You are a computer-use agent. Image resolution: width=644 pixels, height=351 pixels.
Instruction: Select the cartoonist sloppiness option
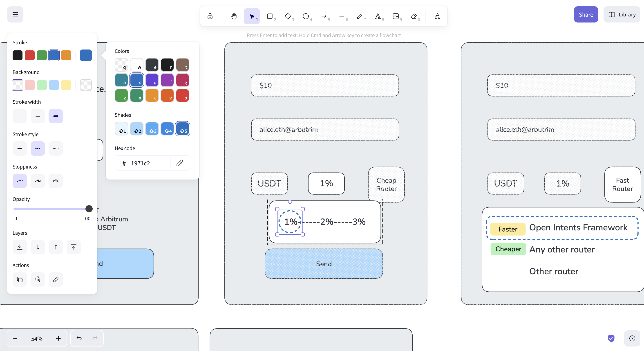click(x=56, y=181)
